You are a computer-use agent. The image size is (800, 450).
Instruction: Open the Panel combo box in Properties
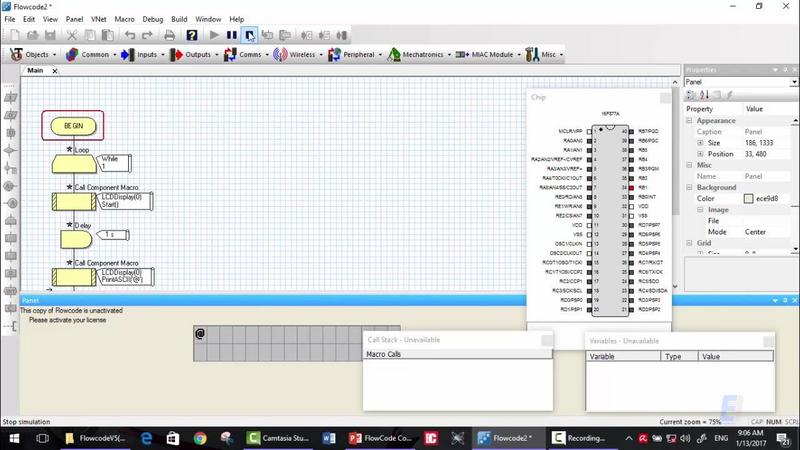741,82
